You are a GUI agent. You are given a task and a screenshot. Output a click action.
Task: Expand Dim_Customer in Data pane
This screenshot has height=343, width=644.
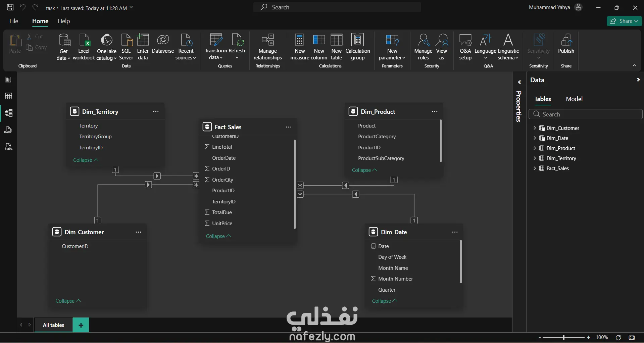point(535,128)
